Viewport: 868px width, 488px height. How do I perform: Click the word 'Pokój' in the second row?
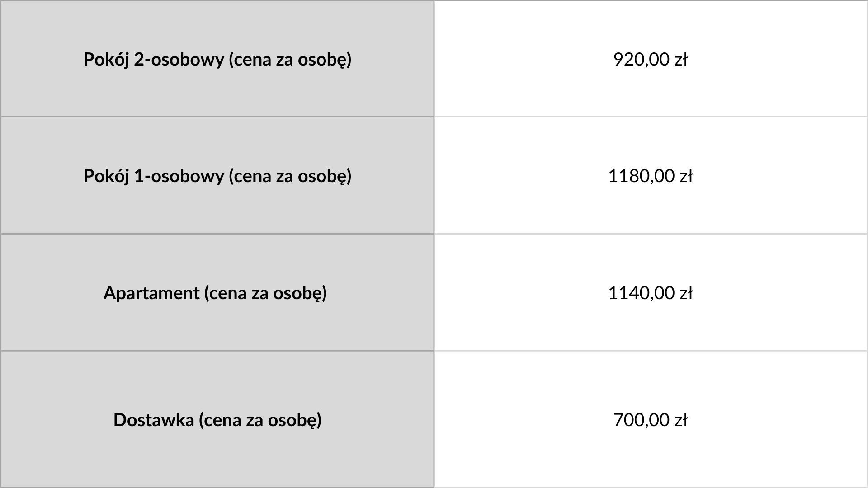click(x=106, y=176)
